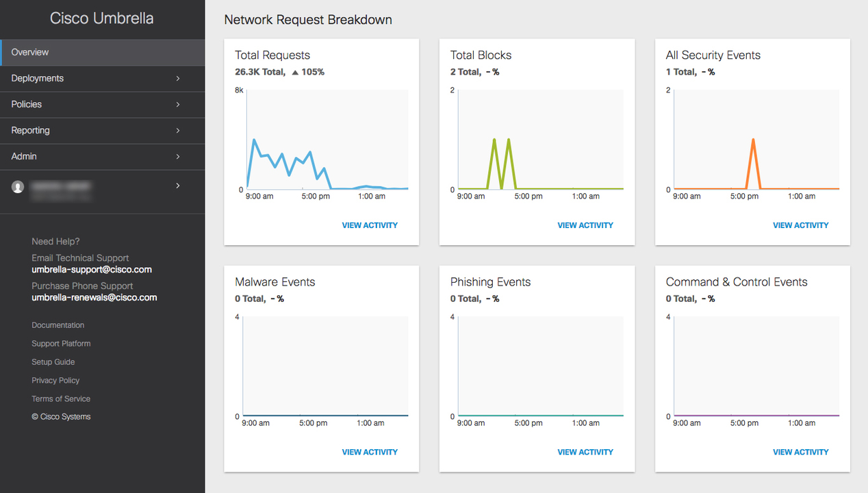Image resolution: width=868 pixels, height=493 pixels.
Task: Open the Documentation link
Action: click(x=58, y=325)
